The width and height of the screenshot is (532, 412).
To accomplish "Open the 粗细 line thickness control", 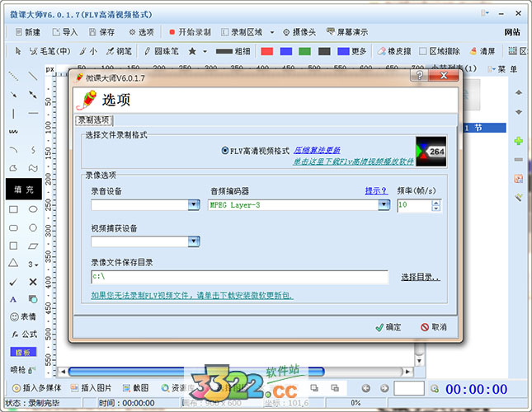I will (x=233, y=51).
